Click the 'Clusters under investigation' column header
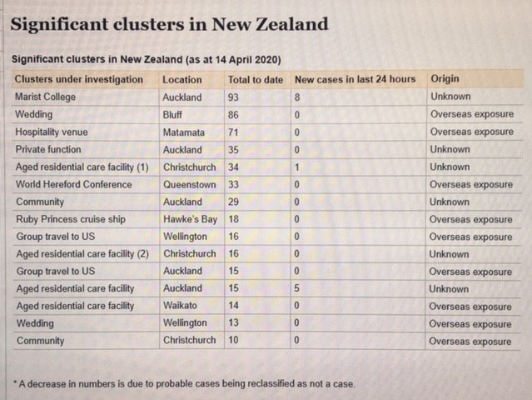532x400 pixels. pos(79,79)
